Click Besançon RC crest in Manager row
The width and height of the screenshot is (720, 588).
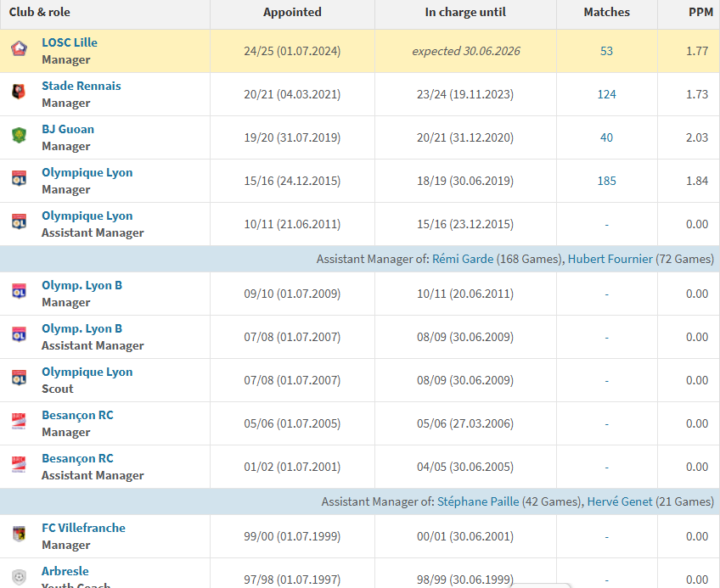point(19,421)
